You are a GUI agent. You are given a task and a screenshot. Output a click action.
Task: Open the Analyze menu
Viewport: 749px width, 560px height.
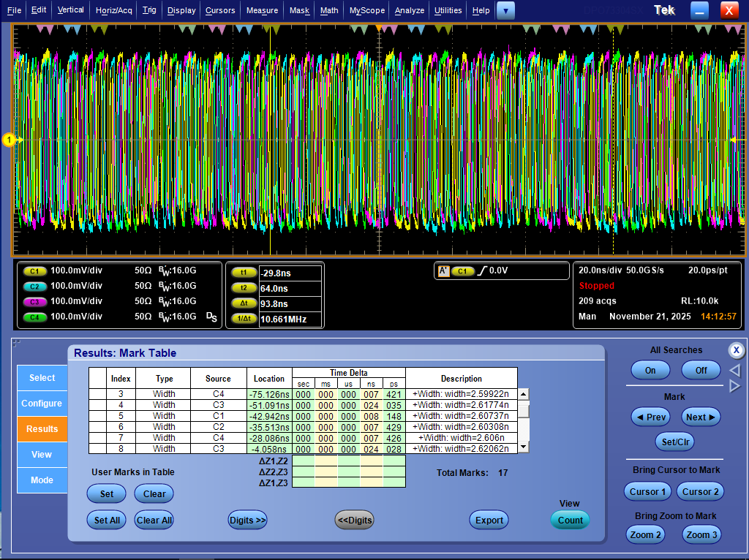pyautogui.click(x=409, y=10)
